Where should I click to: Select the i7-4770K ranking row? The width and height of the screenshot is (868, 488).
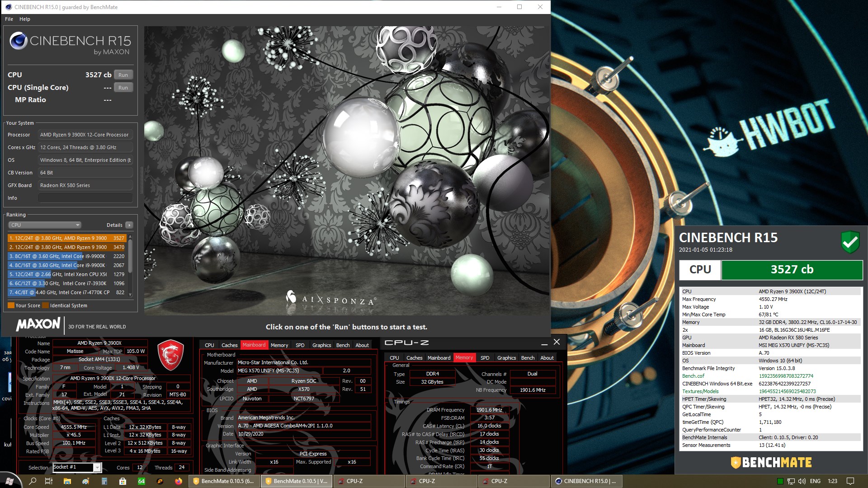click(67, 292)
